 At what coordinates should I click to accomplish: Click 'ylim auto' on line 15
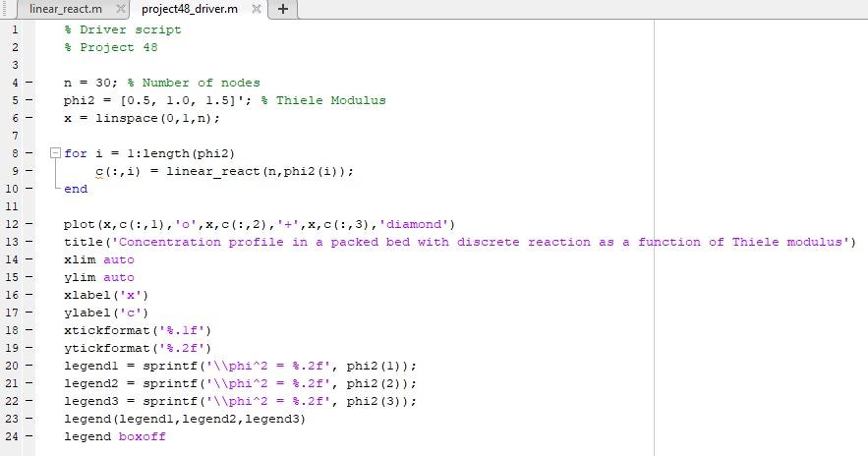(99, 278)
